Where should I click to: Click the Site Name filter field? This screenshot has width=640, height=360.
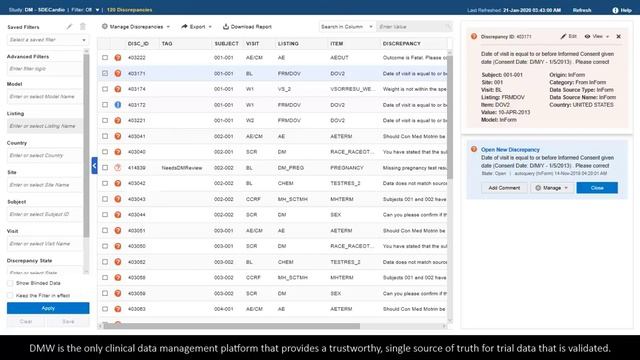pyautogui.click(x=44, y=185)
